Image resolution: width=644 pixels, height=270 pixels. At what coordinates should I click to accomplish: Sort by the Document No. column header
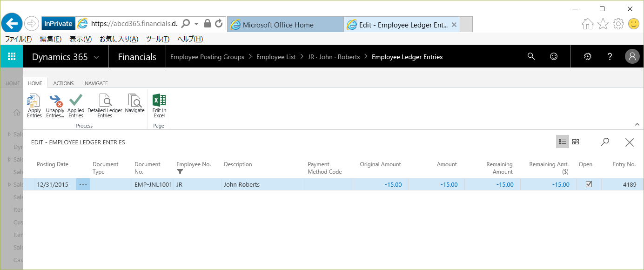148,168
